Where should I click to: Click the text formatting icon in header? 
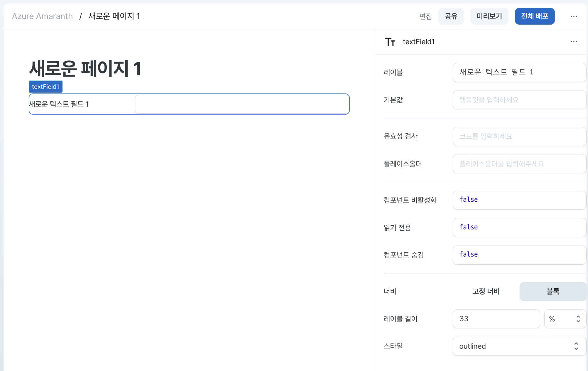tap(389, 41)
